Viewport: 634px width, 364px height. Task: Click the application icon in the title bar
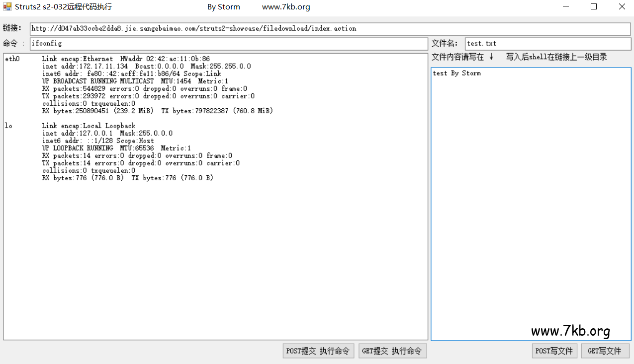[x=7, y=6]
